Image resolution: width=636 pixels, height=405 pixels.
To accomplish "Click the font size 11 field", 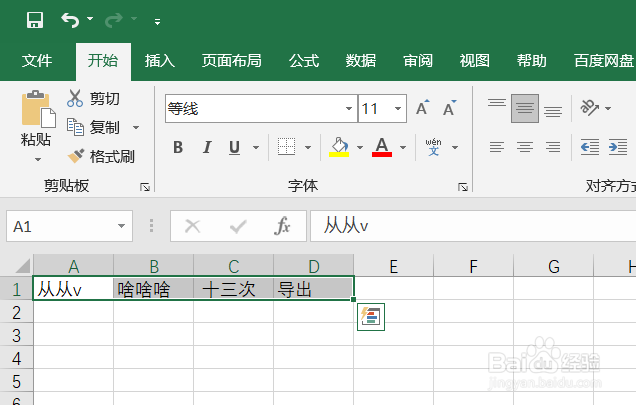I will point(375,108).
